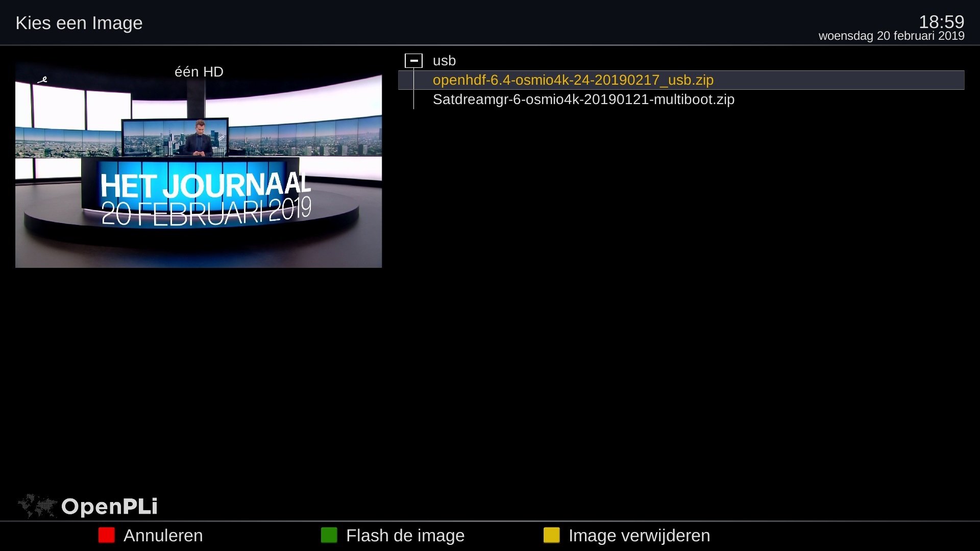Click the één HD channel name
The image size is (980, 551).
pyautogui.click(x=199, y=72)
